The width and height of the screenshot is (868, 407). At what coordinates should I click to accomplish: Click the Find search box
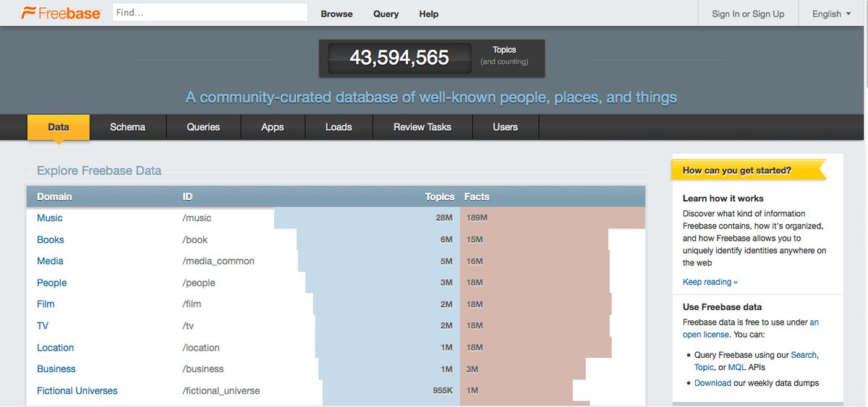pyautogui.click(x=210, y=13)
